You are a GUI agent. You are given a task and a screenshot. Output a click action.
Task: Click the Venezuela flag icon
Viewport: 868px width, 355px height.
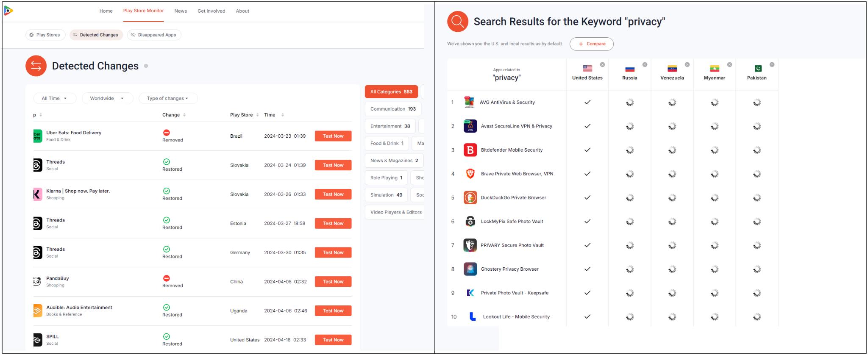[x=672, y=69]
